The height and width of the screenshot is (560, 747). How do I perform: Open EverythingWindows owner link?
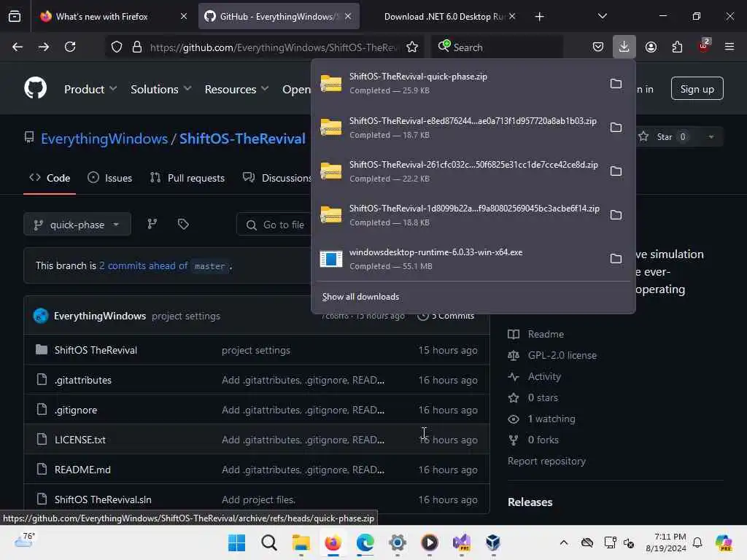pyautogui.click(x=104, y=139)
